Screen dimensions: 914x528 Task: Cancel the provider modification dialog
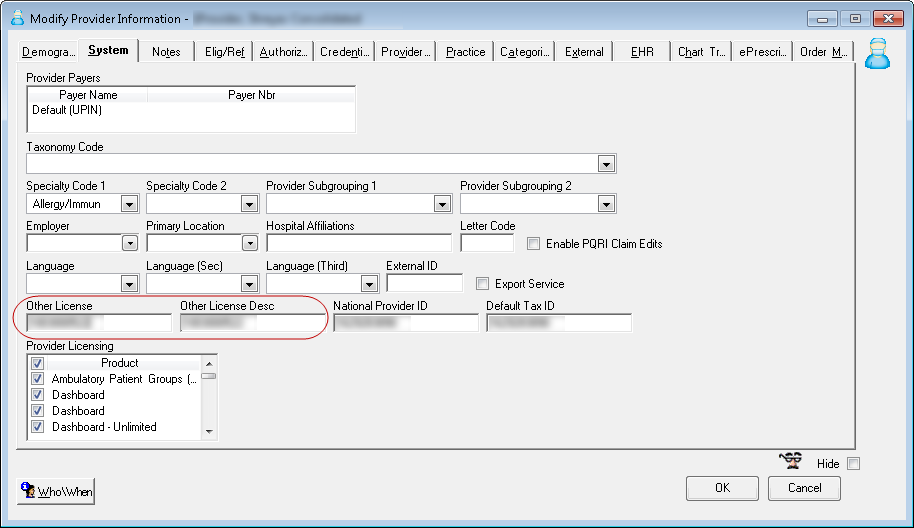tap(804, 488)
